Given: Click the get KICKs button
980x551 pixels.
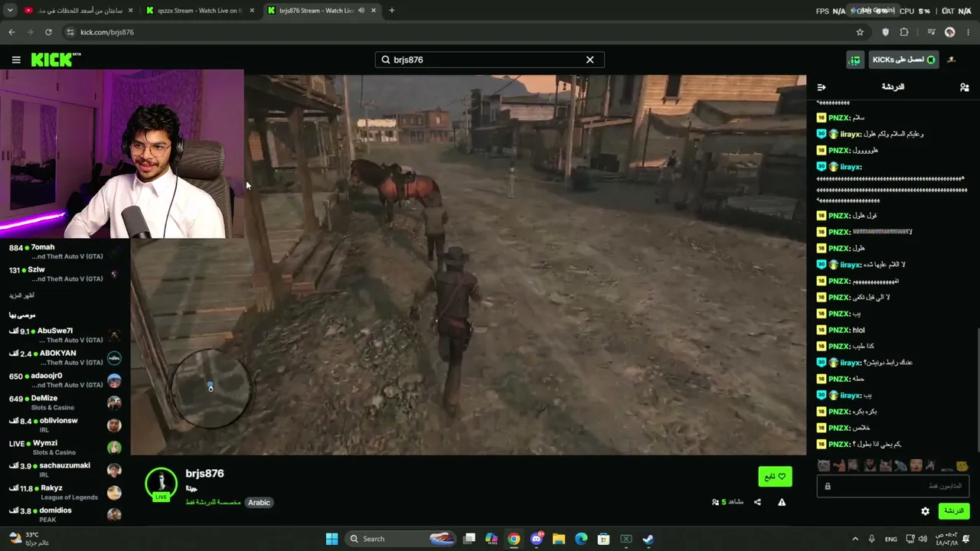Looking at the screenshot, I should (903, 60).
